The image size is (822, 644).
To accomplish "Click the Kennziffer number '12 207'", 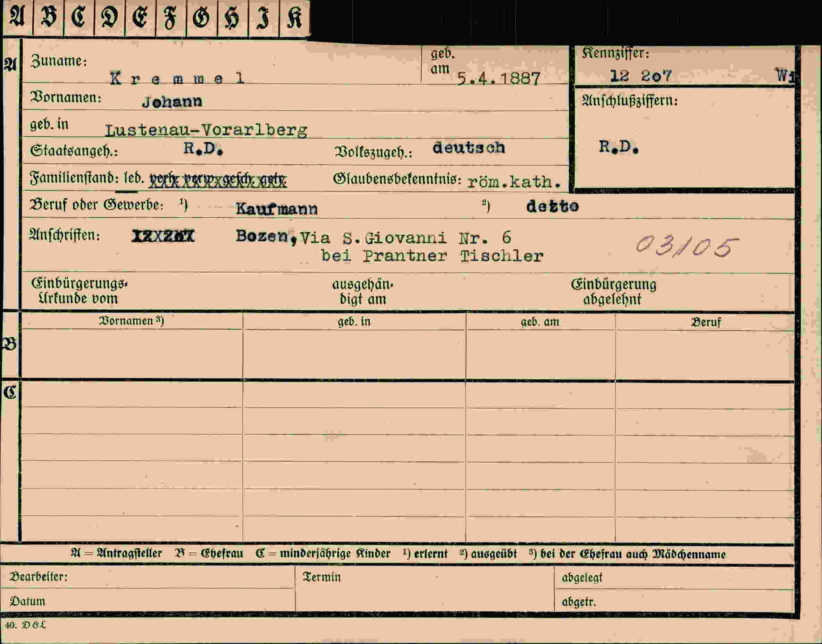I will coord(641,76).
